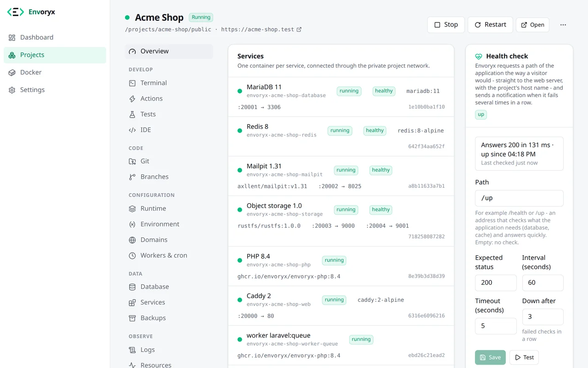The height and width of the screenshot is (368, 588).
Task: Click the Domains globe icon
Action: (132, 240)
